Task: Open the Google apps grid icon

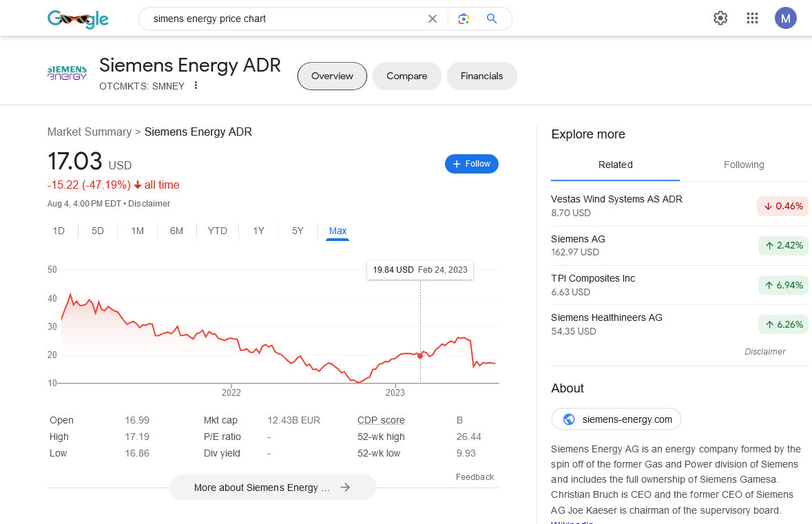Action: tap(753, 19)
